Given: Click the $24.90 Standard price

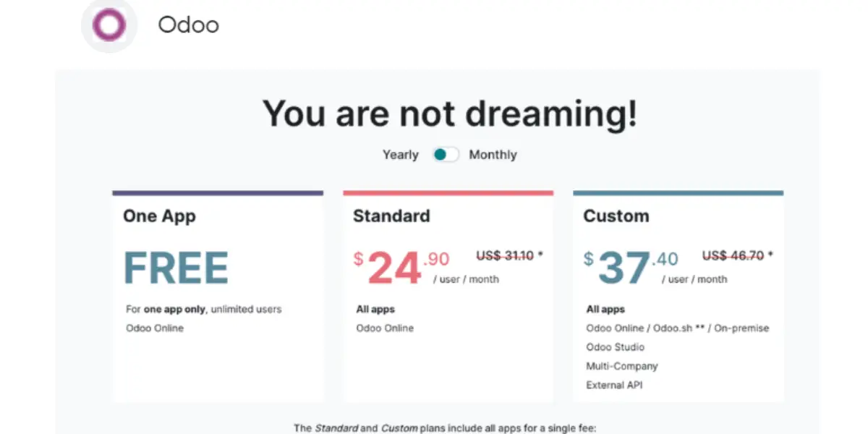Looking at the screenshot, I should [x=401, y=268].
